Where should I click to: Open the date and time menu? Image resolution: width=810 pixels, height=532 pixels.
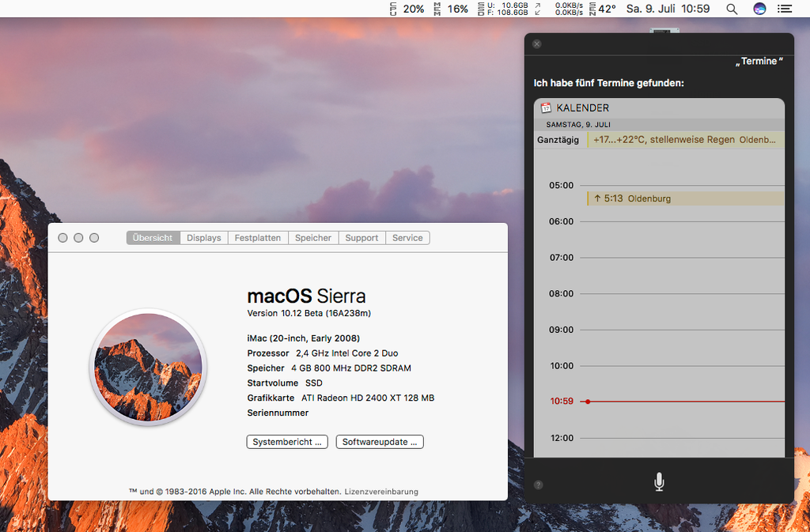668,9
